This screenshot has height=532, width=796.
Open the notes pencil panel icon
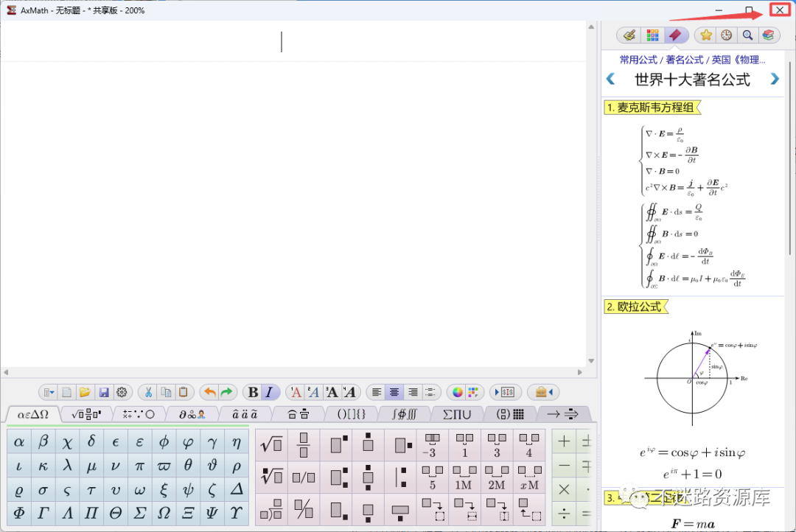click(x=629, y=35)
